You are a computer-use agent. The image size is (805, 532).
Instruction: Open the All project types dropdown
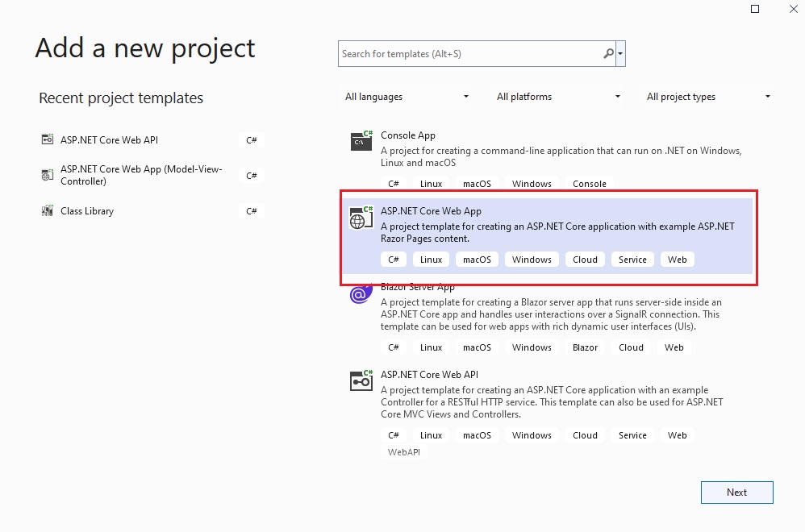[x=708, y=97]
